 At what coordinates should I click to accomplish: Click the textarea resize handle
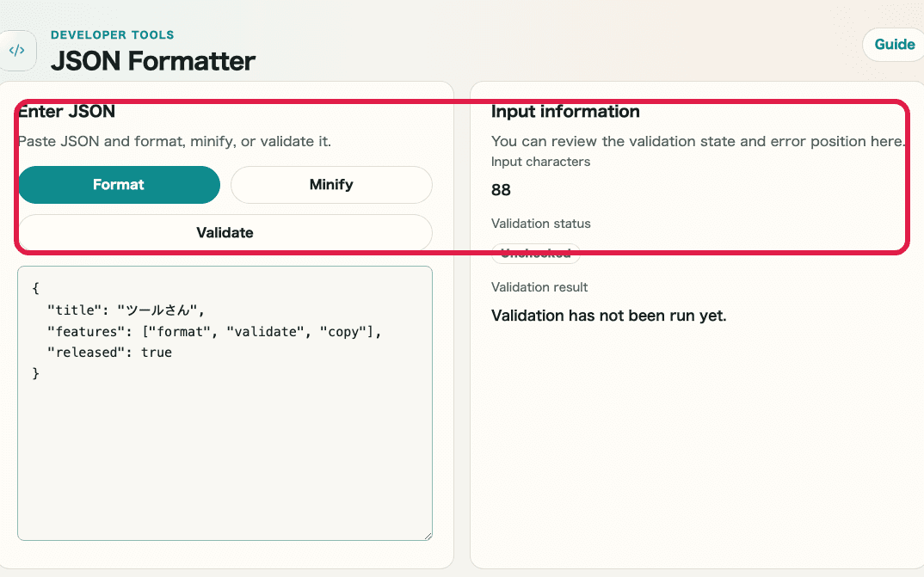point(428,534)
